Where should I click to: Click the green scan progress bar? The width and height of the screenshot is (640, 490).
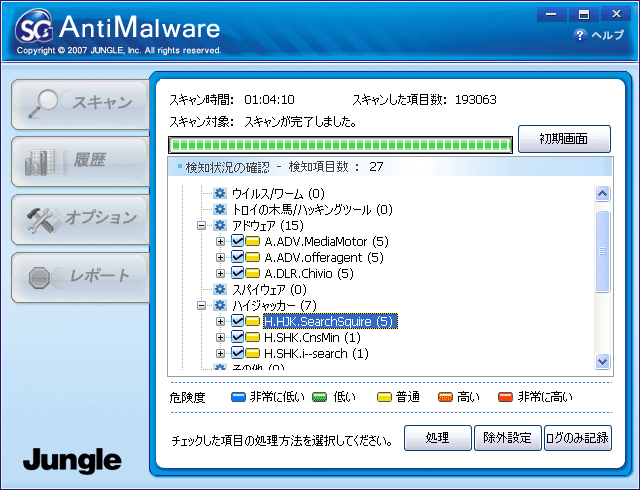[340, 145]
